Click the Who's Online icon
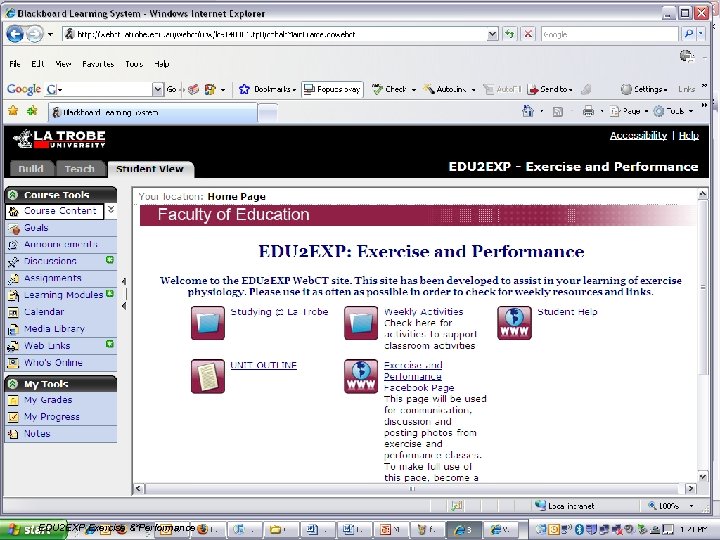 click(x=14, y=363)
